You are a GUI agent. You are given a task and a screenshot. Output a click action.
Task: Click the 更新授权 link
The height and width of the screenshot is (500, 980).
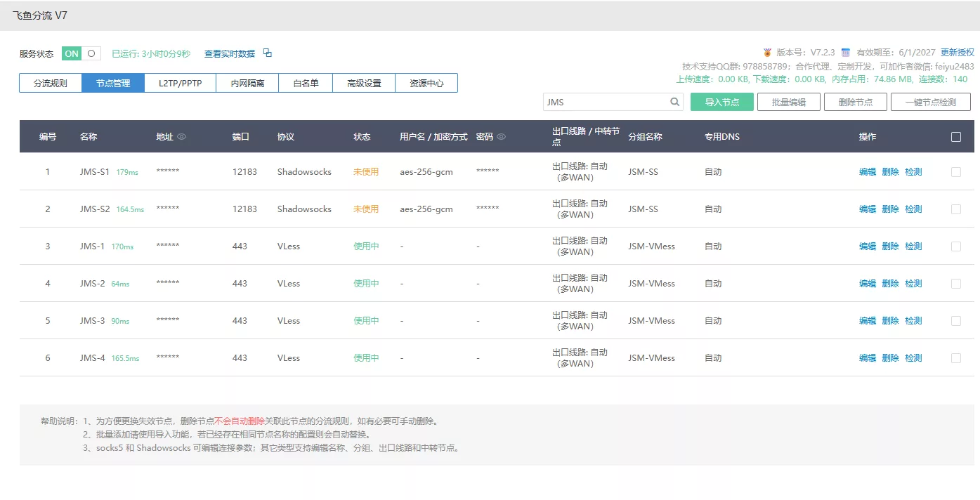(x=958, y=53)
